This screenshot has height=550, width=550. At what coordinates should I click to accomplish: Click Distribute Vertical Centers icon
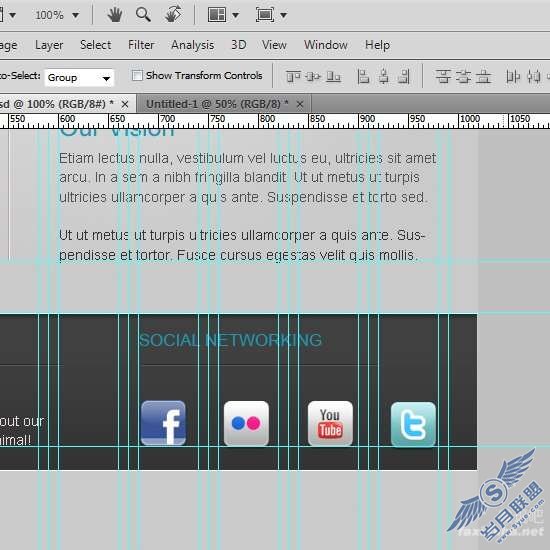coord(463,76)
